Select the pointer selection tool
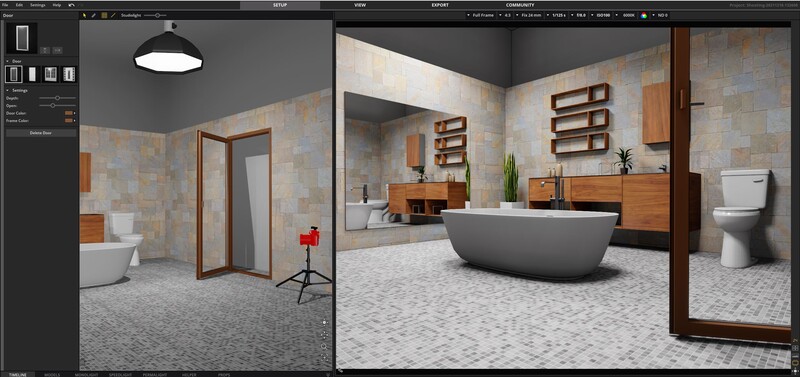 pyautogui.click(x=85, y=15)
